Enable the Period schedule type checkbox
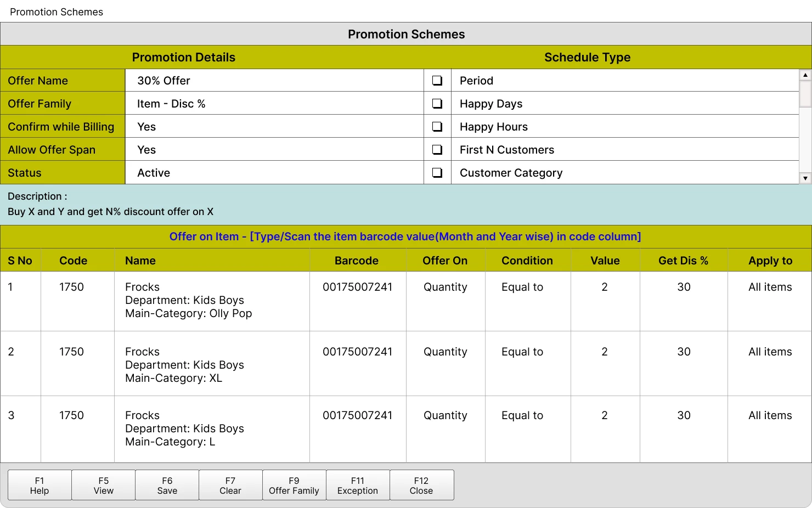 437,80
